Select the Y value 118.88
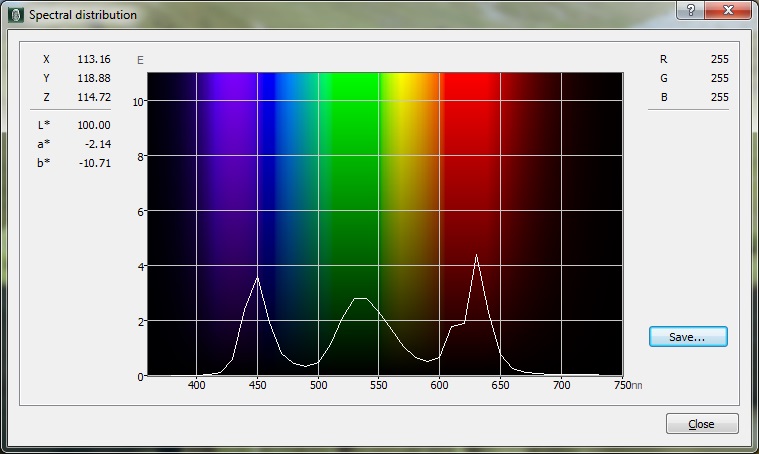Viewport: 759px width, 454px height. coord(93,78)
